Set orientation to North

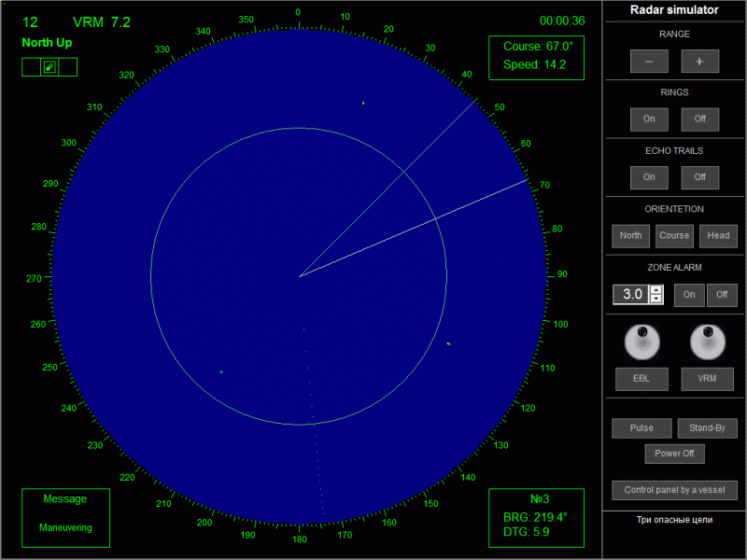tap(631, 236)
